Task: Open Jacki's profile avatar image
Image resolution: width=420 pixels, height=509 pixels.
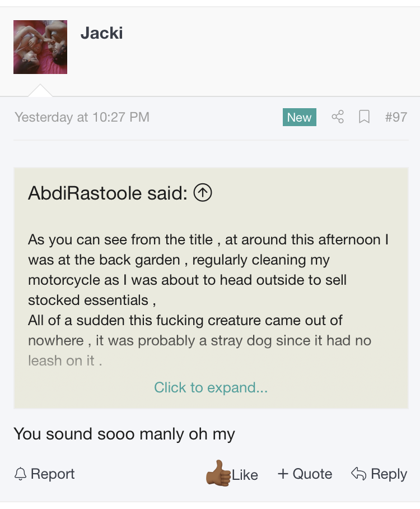Action: (40, 47)
